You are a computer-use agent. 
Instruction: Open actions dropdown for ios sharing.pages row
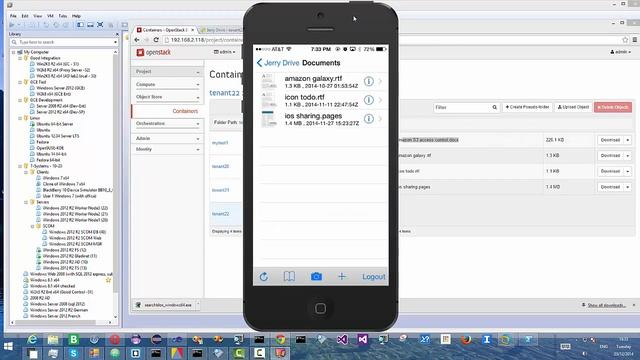(x=628, y=187)
